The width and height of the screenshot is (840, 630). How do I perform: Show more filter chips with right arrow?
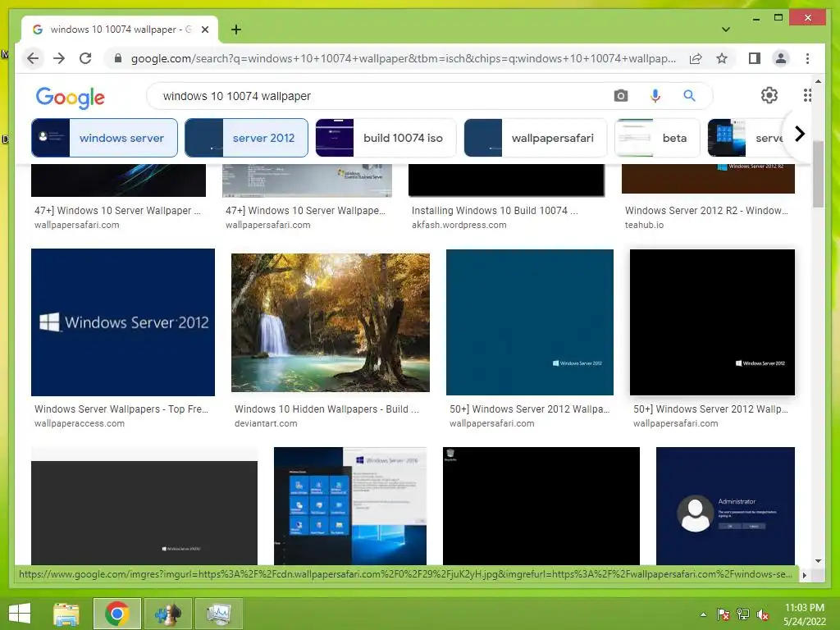click(799, 134)
